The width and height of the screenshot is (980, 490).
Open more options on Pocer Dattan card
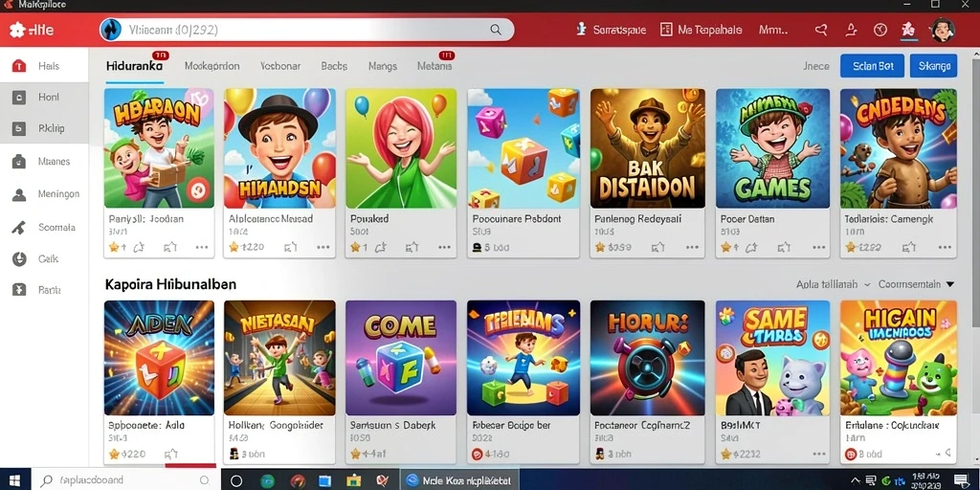pyautogui.click(x=819, y=247)
